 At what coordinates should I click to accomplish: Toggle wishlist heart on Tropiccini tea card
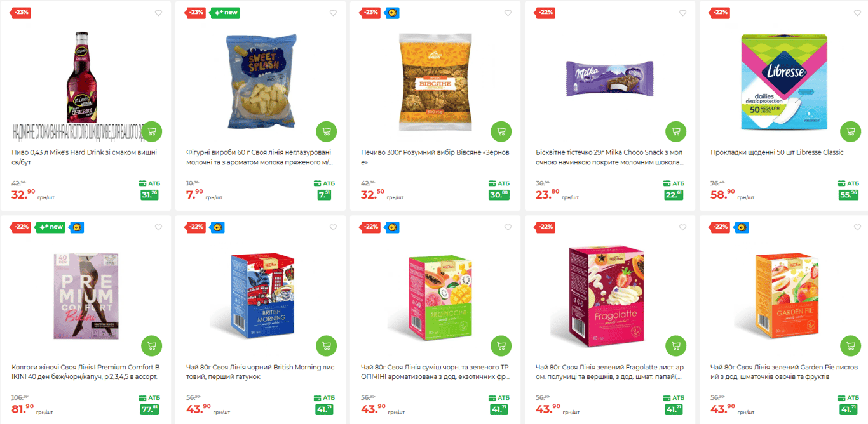pos(508,227)
